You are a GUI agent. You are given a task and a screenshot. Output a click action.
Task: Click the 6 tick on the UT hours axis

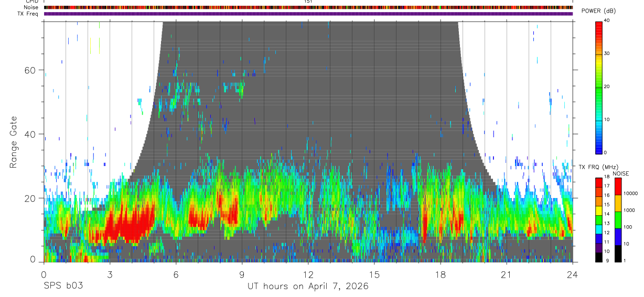[x=176, y=274]
